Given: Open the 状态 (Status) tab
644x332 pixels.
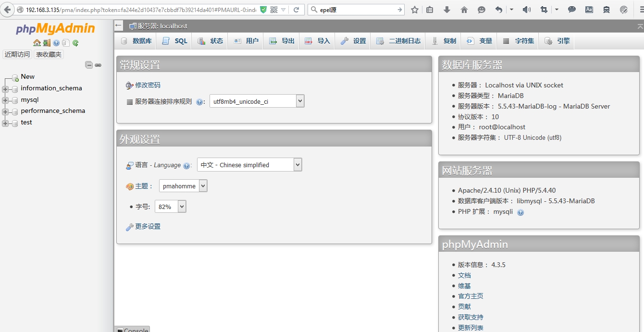Looking at the screenshot, I should (211, 41).
